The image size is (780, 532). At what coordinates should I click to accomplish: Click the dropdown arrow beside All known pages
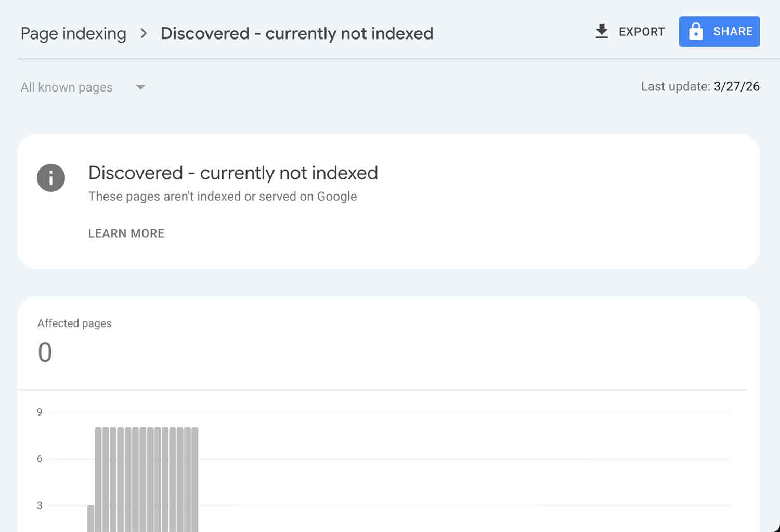[x=140, y=87]
